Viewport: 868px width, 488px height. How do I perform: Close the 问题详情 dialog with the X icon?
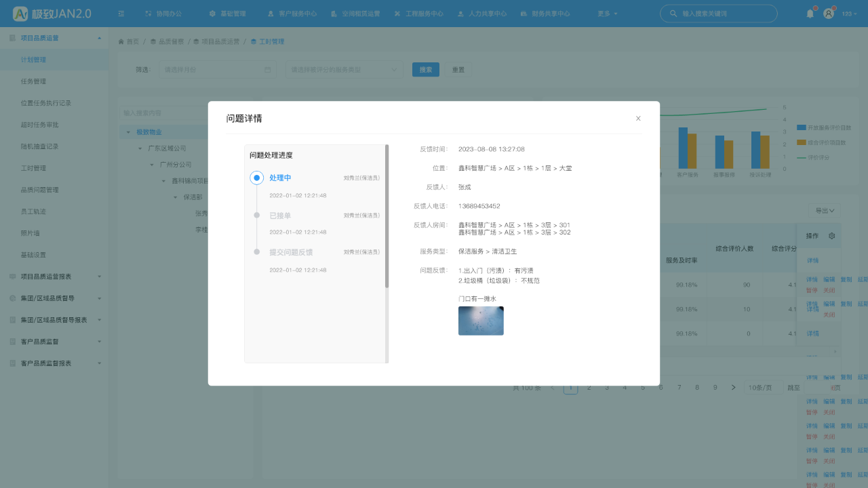tap(638, 119)
